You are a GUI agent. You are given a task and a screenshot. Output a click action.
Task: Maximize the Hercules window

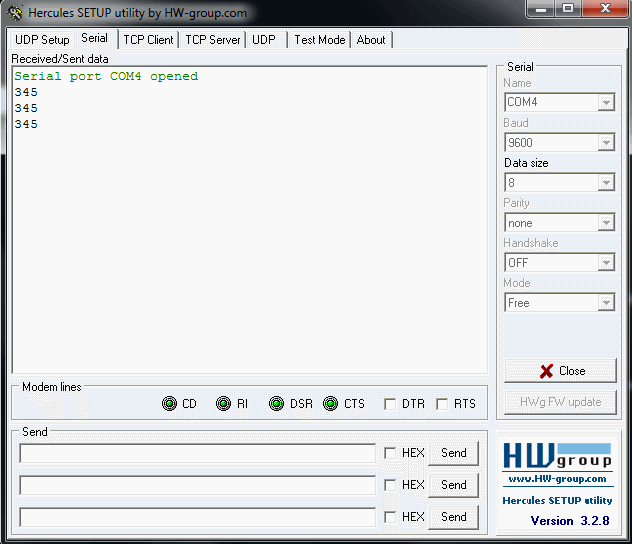[568, 8]
